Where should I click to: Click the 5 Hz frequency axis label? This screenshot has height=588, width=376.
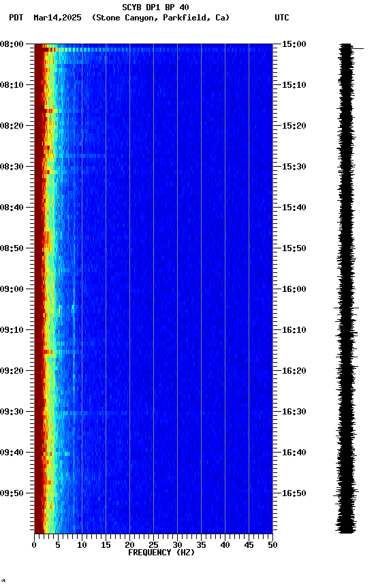(58, 545)
